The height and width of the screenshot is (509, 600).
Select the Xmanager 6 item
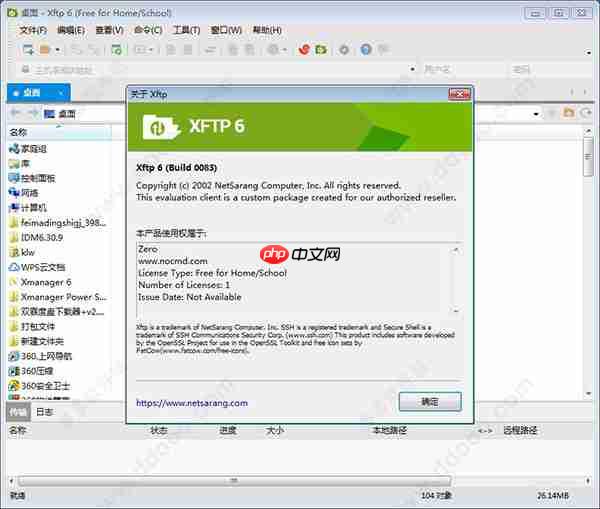[40, 282]
